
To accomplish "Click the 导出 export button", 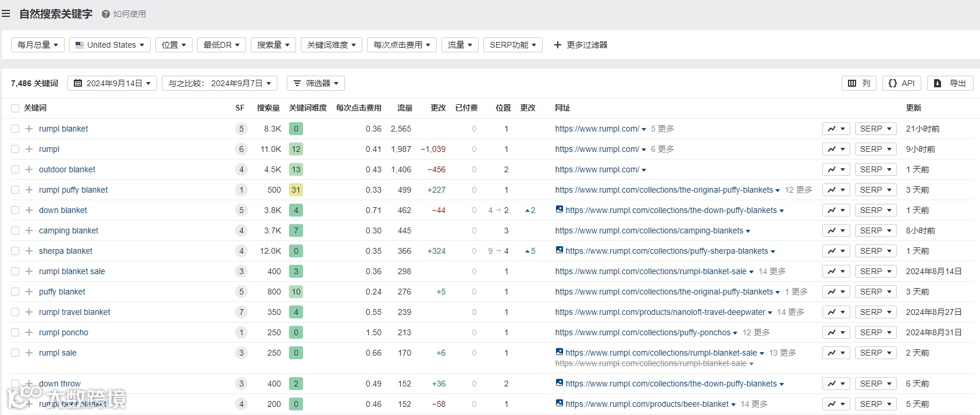I will tap(950, 83).
